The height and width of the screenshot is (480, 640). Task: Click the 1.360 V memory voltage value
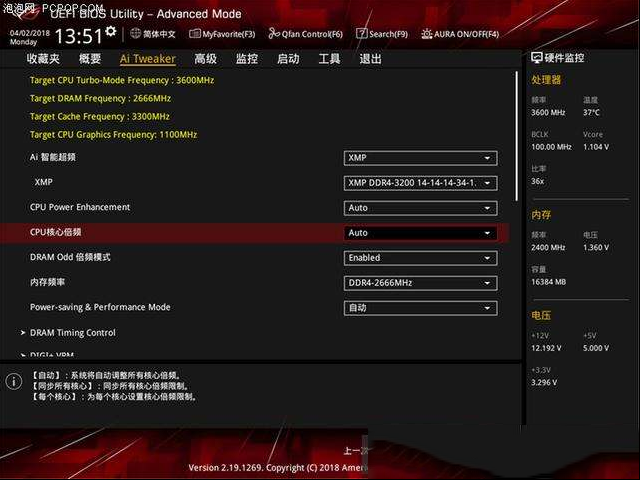pos(596,247)
